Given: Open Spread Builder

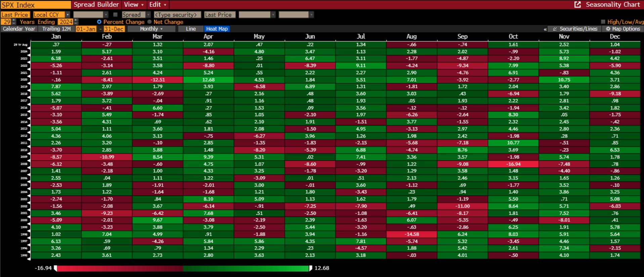Looking at the screenshot, I should coord(96,5).
